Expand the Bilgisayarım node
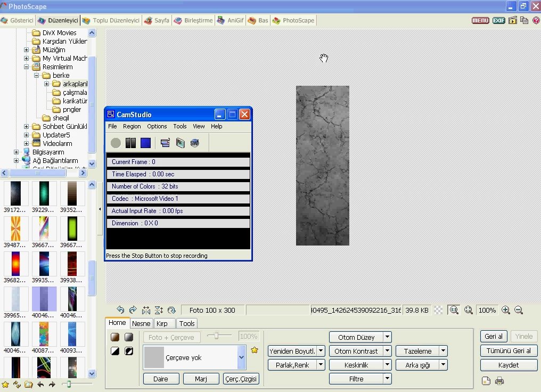541x392 pixels. (16, 152)
